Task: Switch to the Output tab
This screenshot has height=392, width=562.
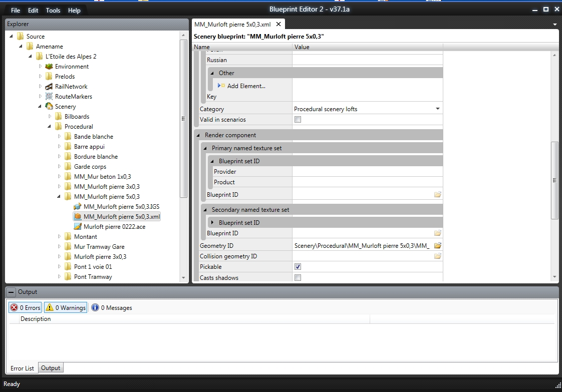Action: pos(51,367)
